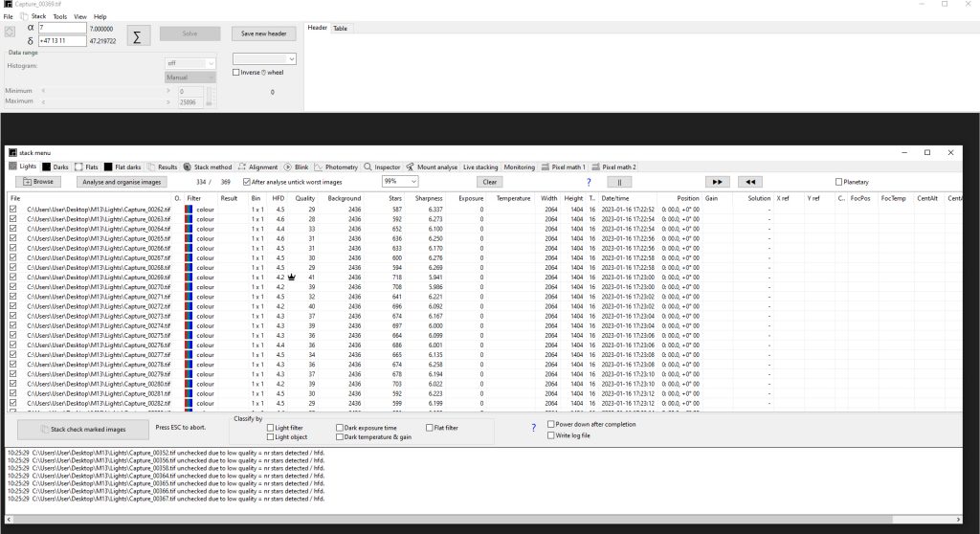Open the Inspector tab with magnifier icon

pos(382,167)
